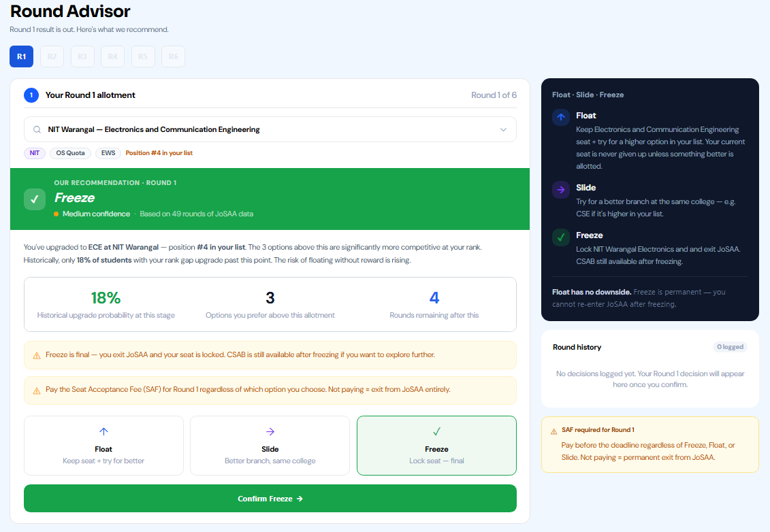Click the warning icon beside 'Freeze is final'

pos(37,355)
